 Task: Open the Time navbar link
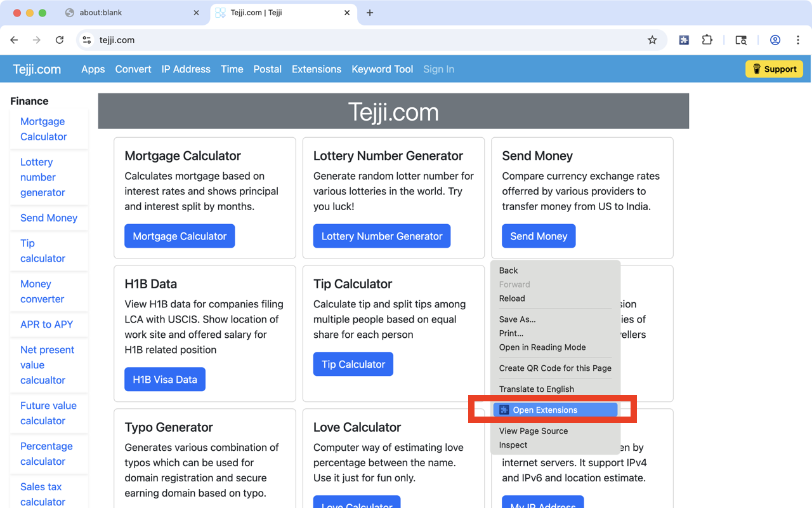pos(232,69)
